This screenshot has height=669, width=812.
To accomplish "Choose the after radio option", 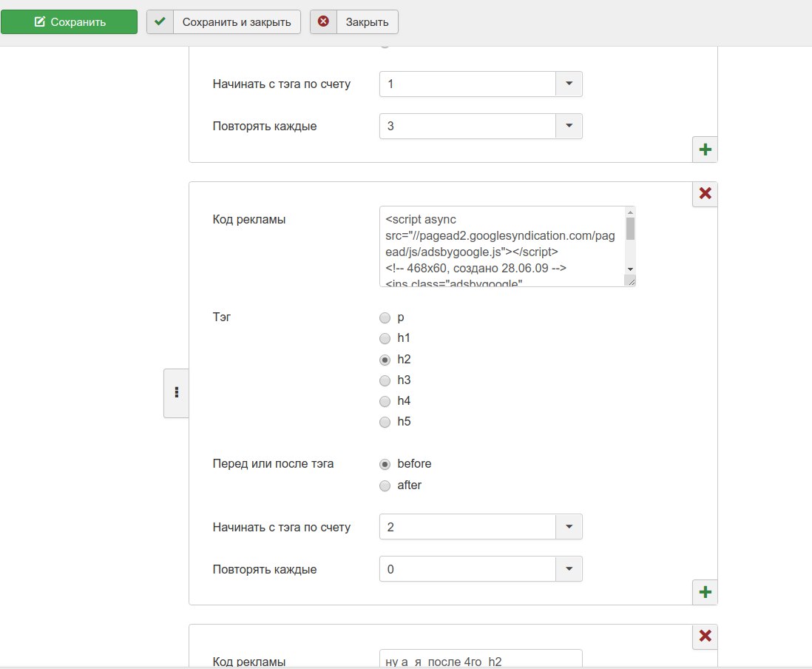I will 385,485.
